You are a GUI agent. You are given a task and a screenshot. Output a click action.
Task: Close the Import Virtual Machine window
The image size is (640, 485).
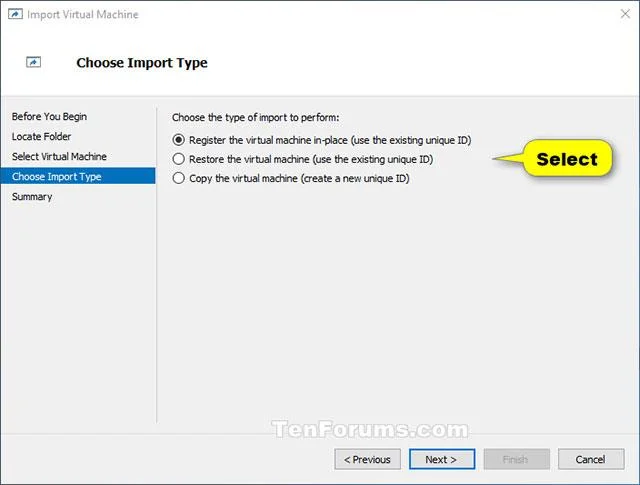[625, 14]
